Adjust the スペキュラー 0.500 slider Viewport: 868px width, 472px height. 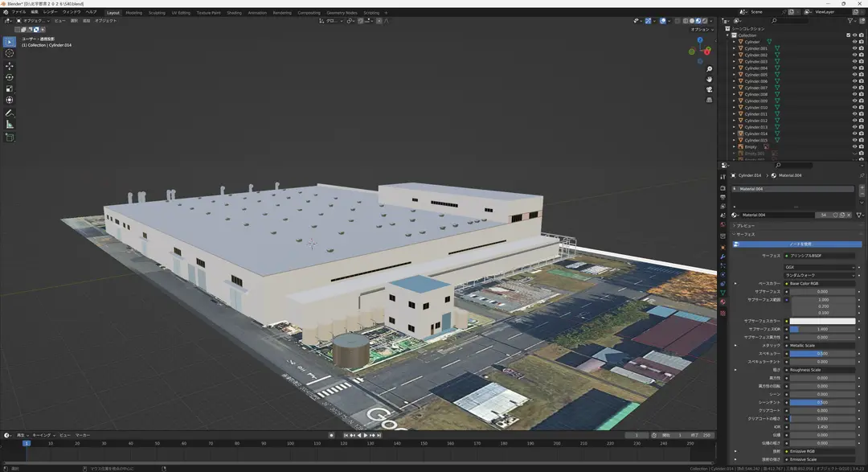822,354
